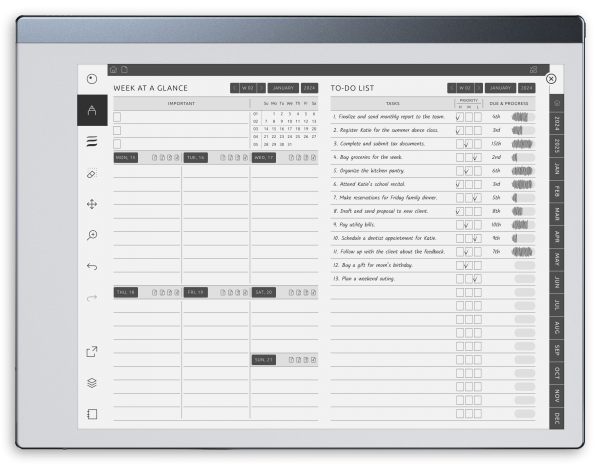Open last note page icon for MON, 15
The width and height of the screenshot is (600, 465).
tap(176, 158)
